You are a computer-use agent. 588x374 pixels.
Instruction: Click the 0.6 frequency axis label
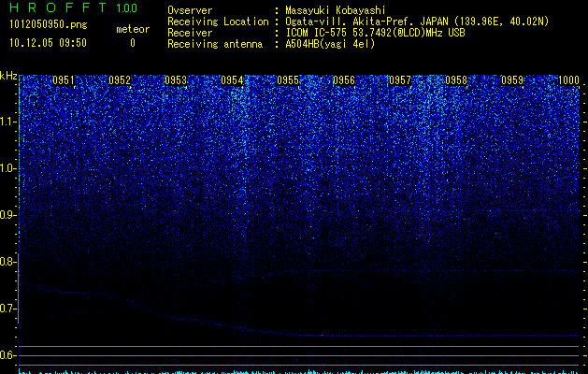point(7,355)
